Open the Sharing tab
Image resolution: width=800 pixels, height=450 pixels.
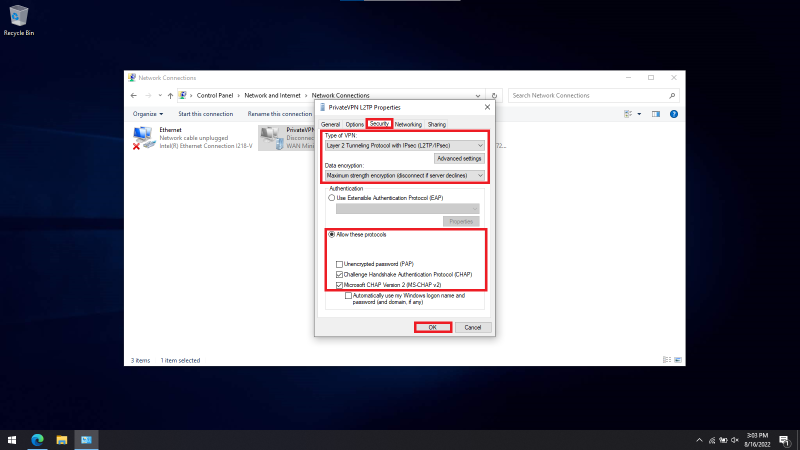[x=437, y=124]
